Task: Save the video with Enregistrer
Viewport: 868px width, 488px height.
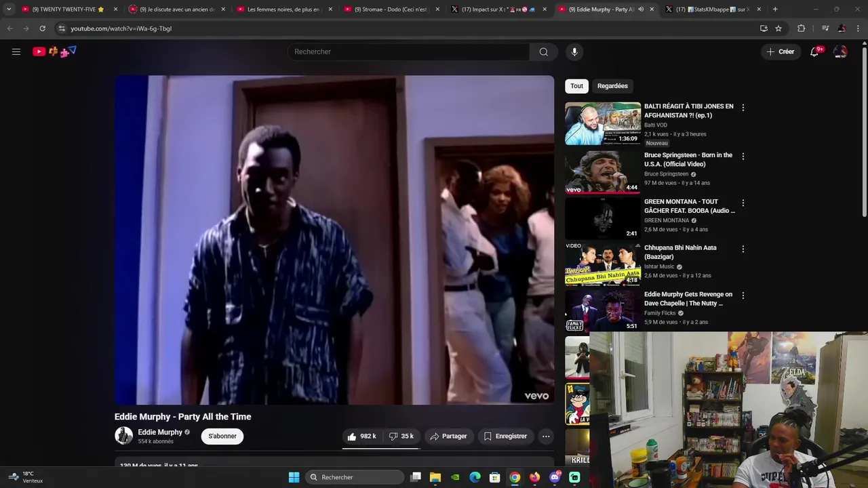Action: coord(505,436)
